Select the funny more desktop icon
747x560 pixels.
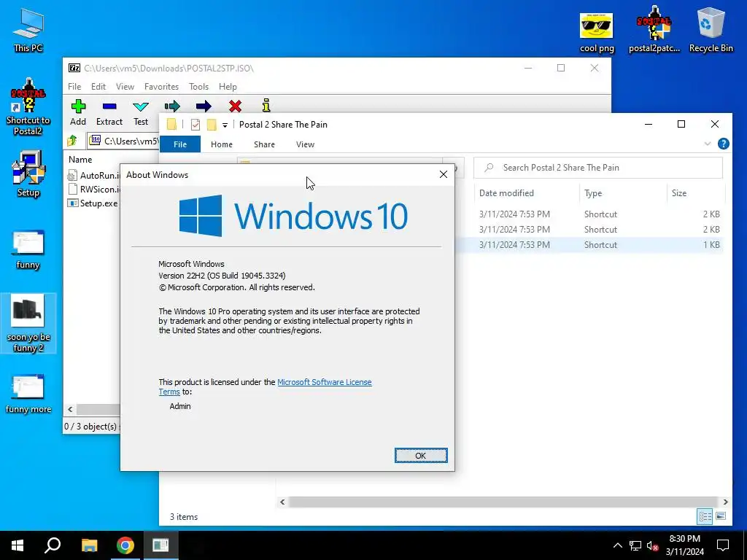28,394
